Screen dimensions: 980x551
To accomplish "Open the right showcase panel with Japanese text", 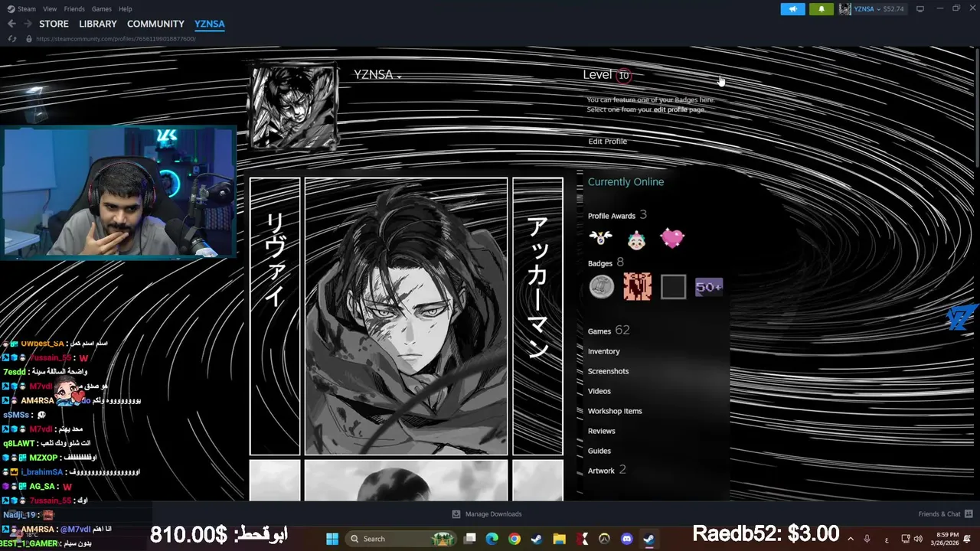I will tap(537, 317).
